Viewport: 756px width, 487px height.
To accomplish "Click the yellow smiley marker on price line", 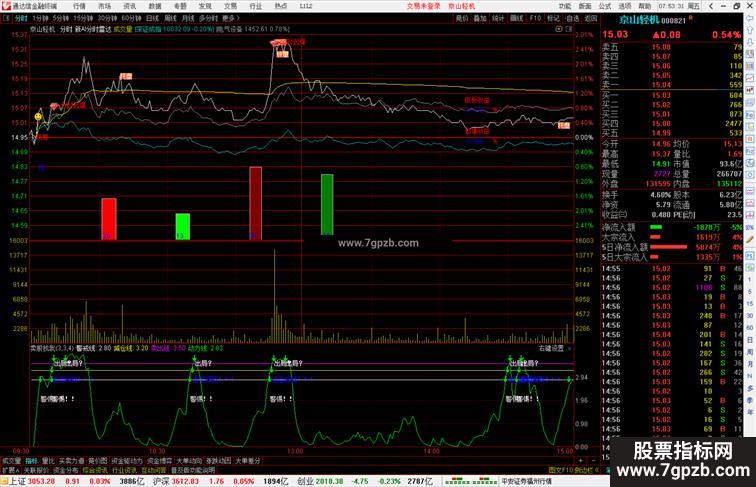I will pos(38,117).
